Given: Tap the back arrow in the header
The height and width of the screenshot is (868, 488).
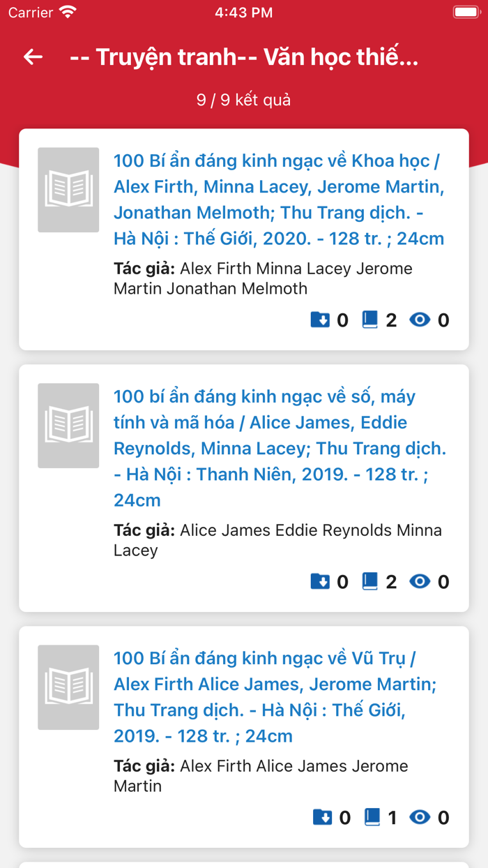Looking at the screenshot, I should pyautogui.click(x=33, y=57).
